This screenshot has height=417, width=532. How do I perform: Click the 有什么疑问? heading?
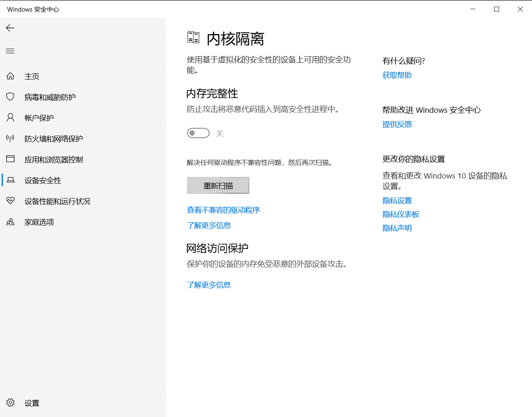404,61
